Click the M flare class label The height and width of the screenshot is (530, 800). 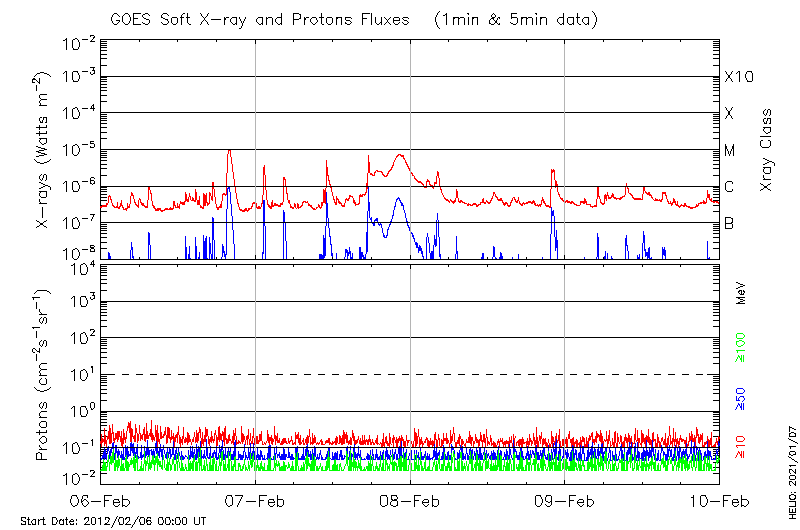coord(730,150)
